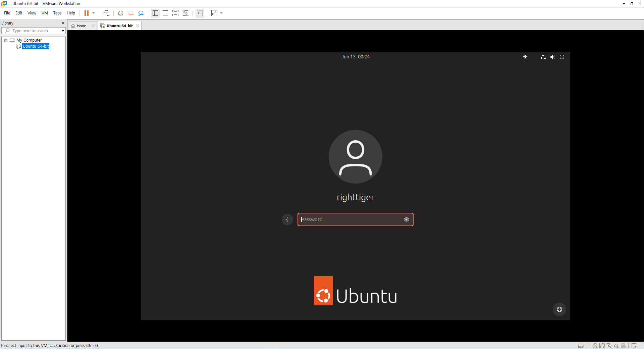Screen dimensions: 644x349
Task: Select the Ubuntu 64-bit tab
Action: point(120,26)
